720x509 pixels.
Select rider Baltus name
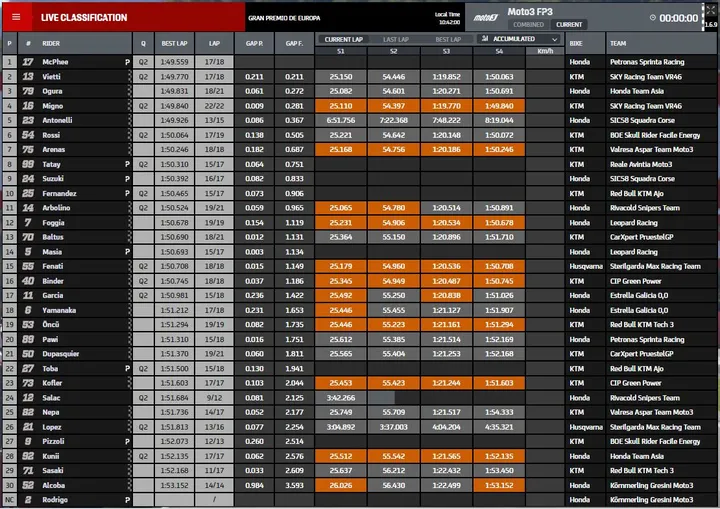[53, 237]
